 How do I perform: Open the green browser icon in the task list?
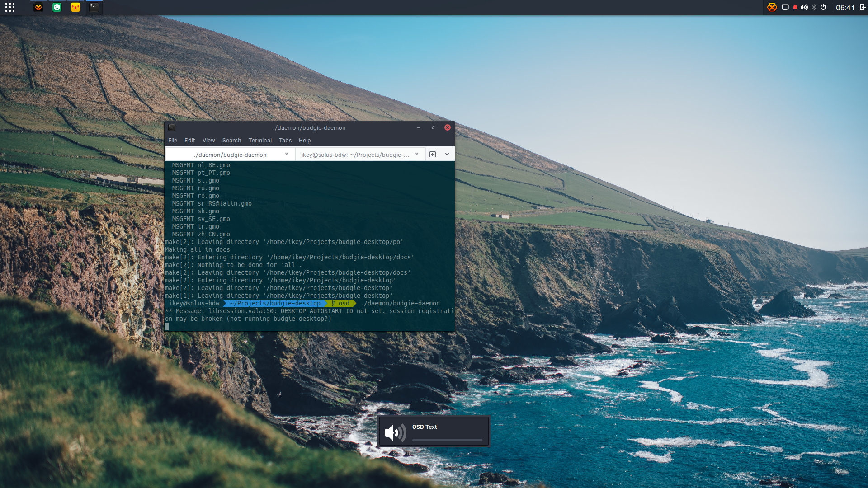pos(57,7)
